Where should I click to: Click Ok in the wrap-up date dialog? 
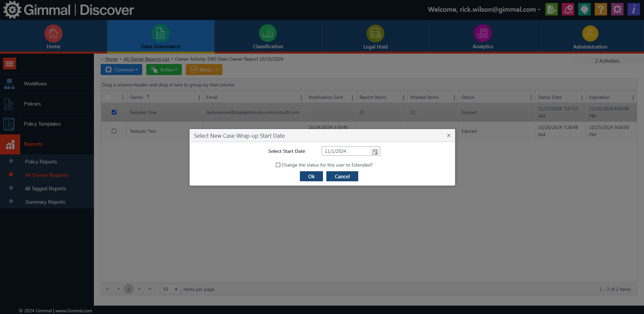[x=311, y=176]
